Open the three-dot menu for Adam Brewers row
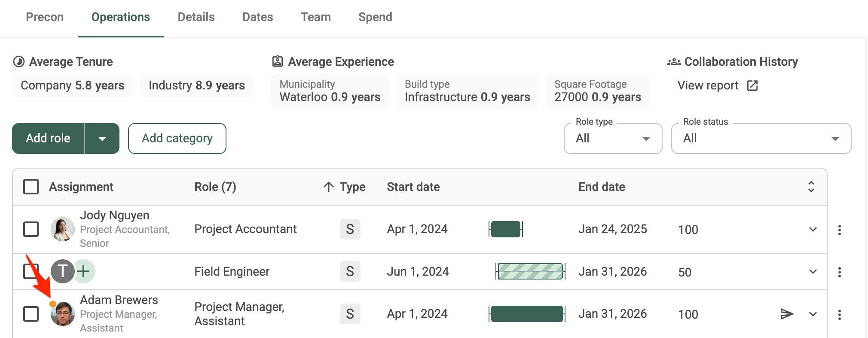The image size is (868, 338). [x=839, y=314]
